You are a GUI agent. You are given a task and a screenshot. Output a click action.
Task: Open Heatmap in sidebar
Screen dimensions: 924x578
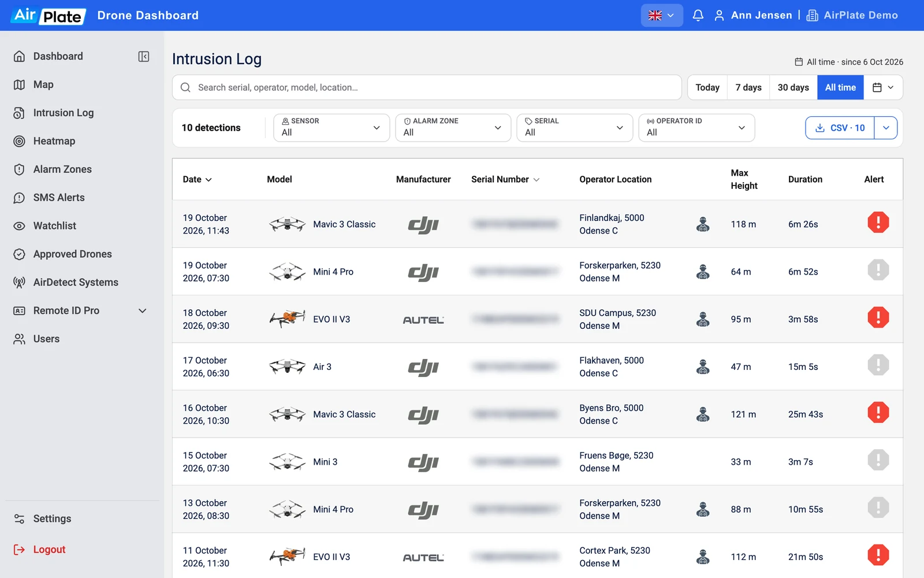54,141
